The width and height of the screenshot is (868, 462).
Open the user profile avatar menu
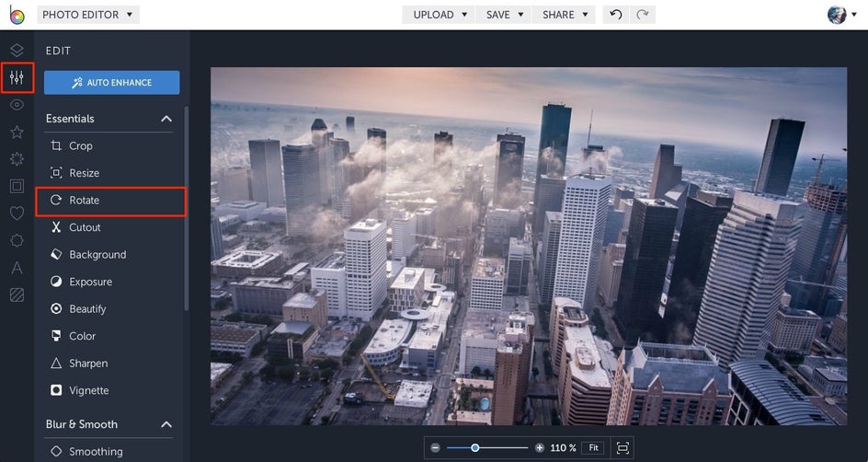pyautogui.click(x=841, y=15)
